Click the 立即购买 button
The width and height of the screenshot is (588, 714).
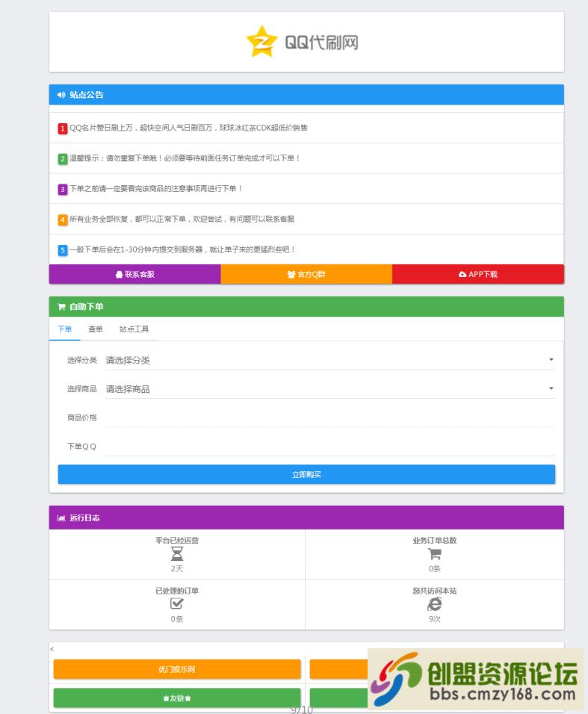pos(306,474)
